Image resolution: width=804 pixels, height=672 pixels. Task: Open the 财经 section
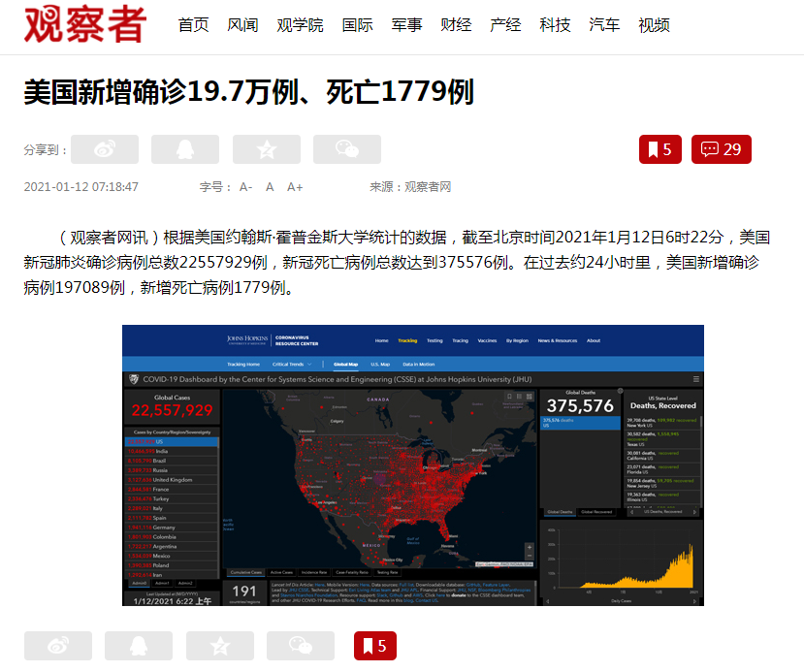[456, 24]
